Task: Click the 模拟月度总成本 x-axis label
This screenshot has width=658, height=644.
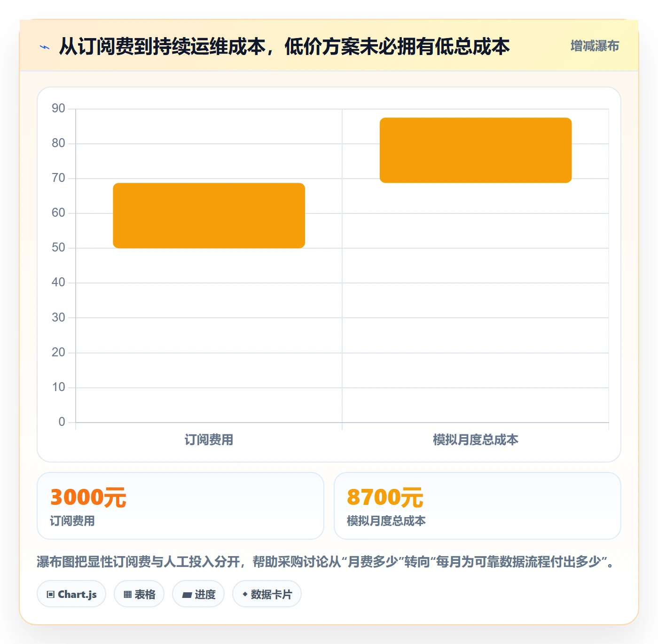Action: pyautogui.click(x=476, y=440)
